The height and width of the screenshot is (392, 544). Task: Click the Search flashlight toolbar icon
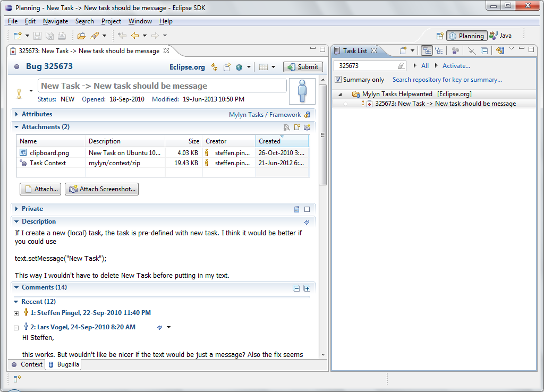pos(95,36)
